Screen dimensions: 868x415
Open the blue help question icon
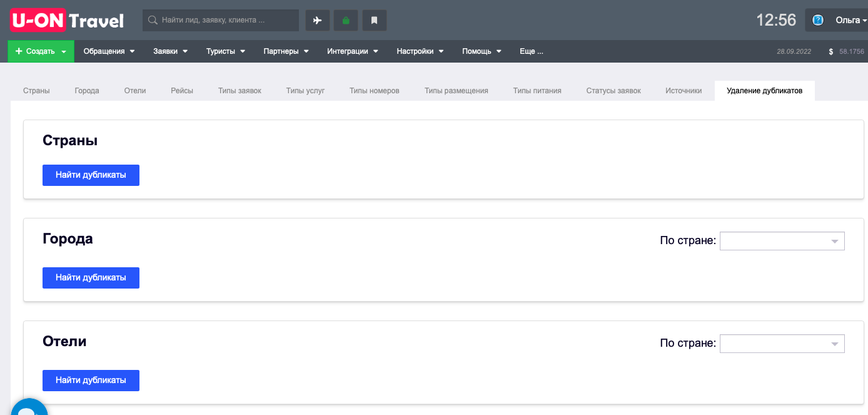(817, 20)
